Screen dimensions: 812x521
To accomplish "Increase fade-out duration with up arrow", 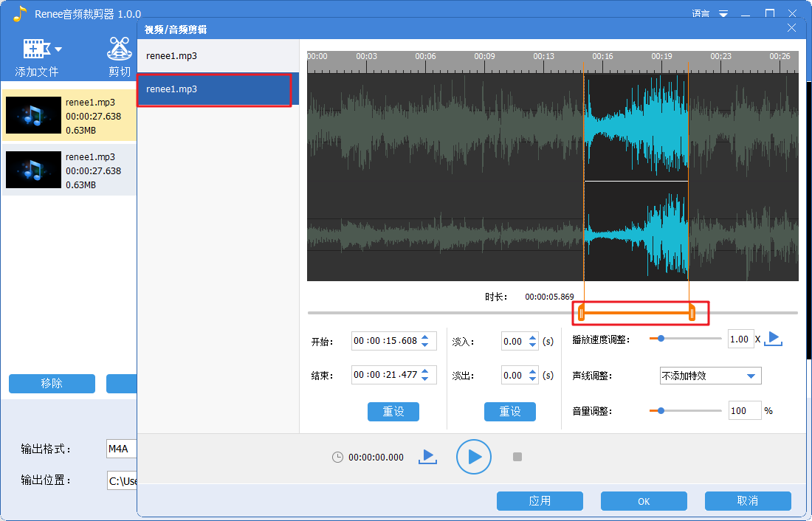I will [533, 371].
